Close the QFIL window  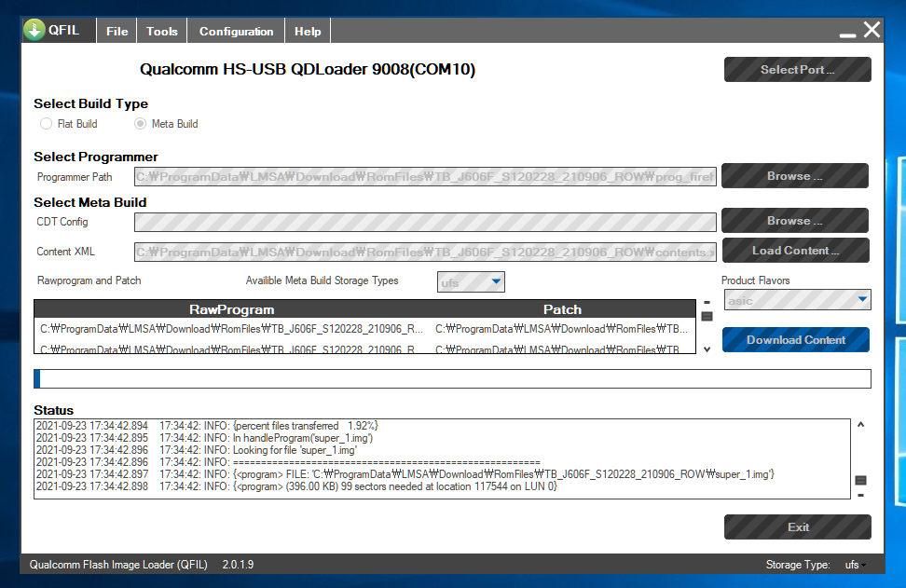click(872, 30)
